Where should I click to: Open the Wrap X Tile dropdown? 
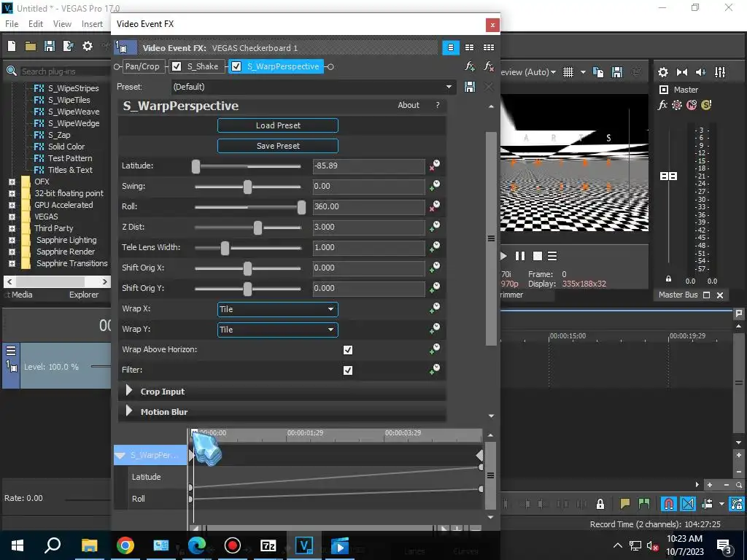pyautogui.click(x=278, y=309)
